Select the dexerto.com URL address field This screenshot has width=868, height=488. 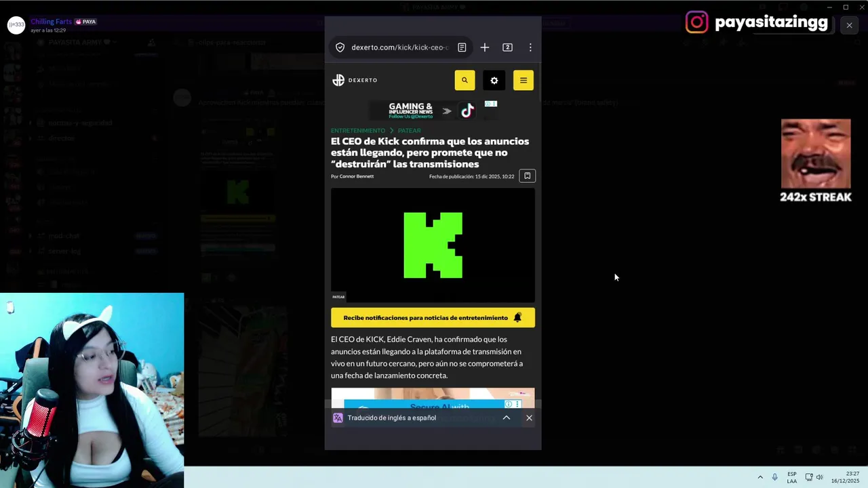(399, 47)
